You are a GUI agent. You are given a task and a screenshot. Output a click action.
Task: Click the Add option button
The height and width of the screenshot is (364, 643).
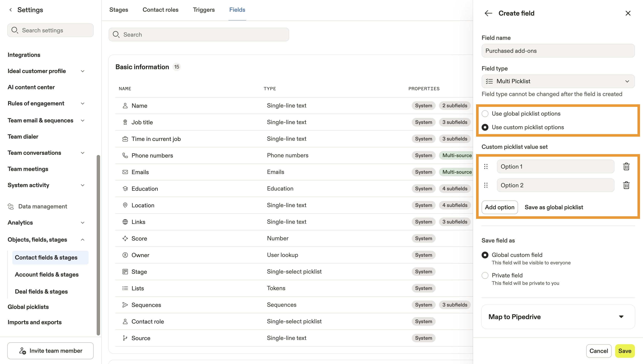(499, 207)
